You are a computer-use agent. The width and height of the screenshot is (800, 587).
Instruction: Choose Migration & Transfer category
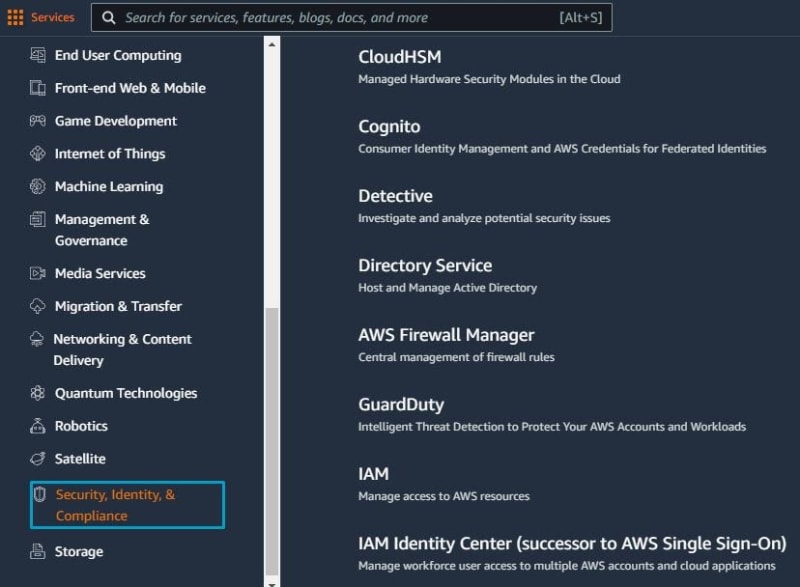coord(118,306)
